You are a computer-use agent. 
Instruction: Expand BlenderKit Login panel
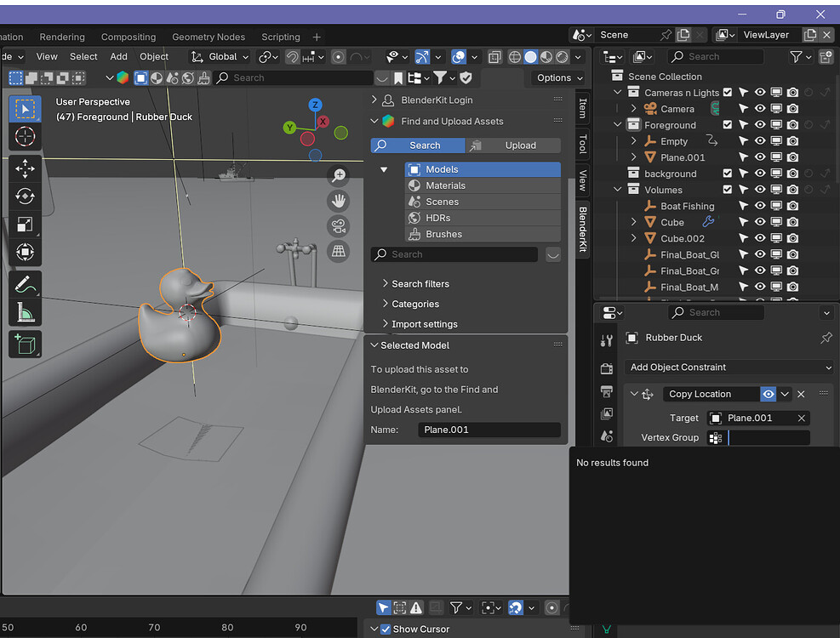coord(374,100)
